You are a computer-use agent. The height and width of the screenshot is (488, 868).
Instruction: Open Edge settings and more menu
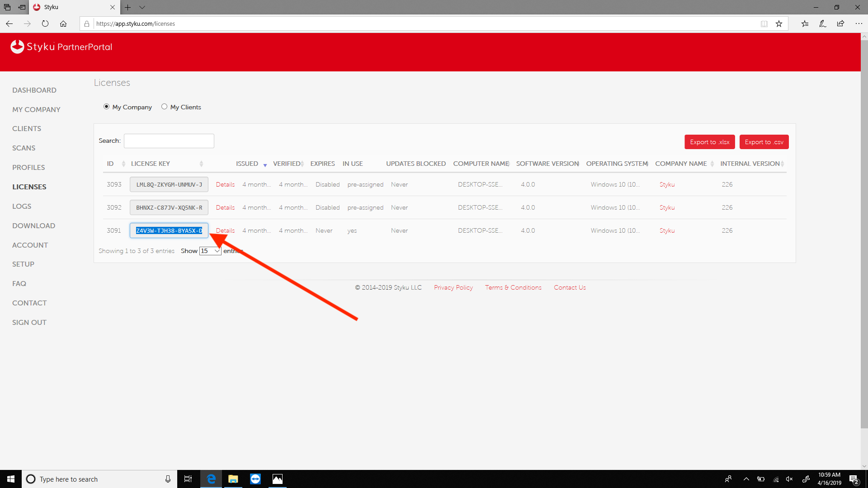pos(859,23)
